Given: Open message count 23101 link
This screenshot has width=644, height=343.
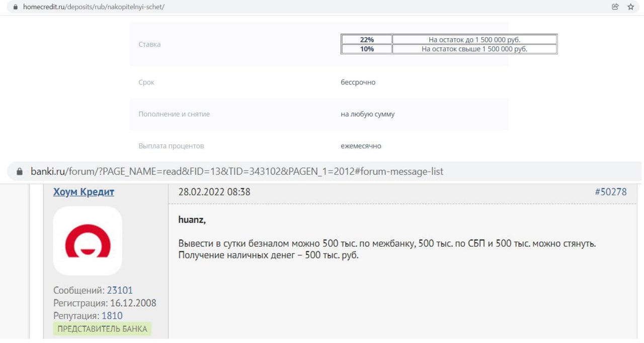Looking at the screenshot, I should click(x=120, y=290).
